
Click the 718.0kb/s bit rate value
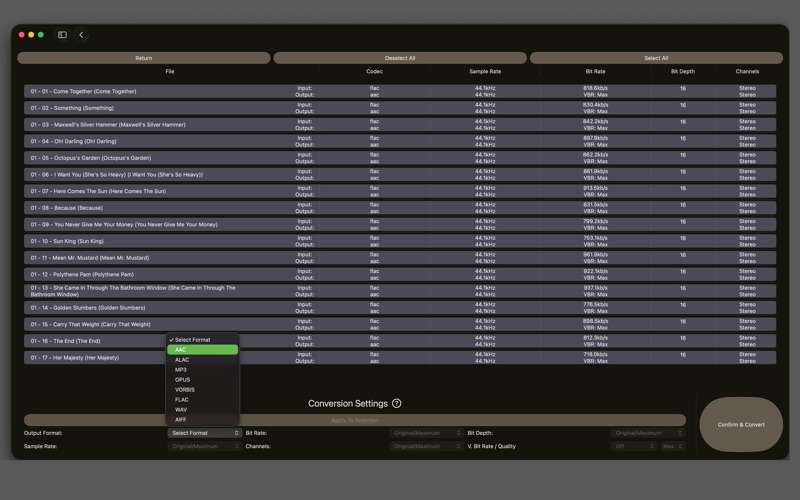[595, 355]
